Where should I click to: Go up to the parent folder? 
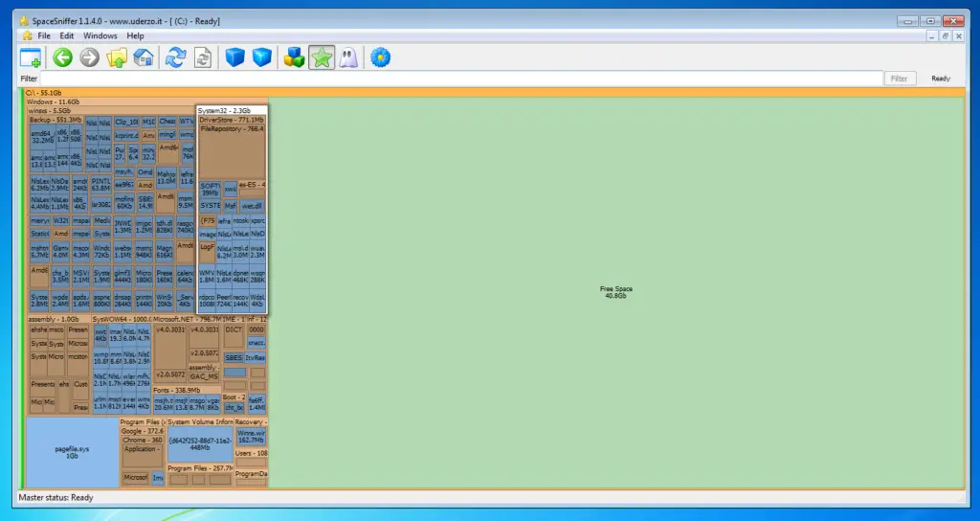point(116,57)
